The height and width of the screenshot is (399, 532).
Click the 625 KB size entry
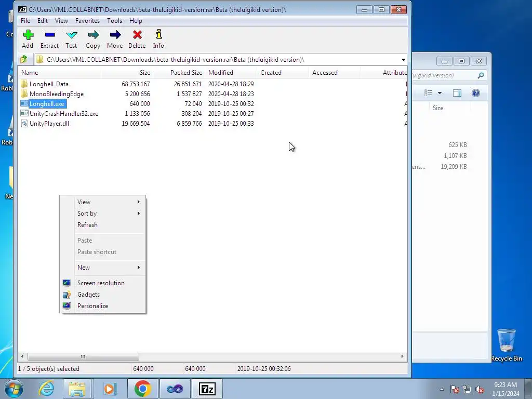coord(458,145)
